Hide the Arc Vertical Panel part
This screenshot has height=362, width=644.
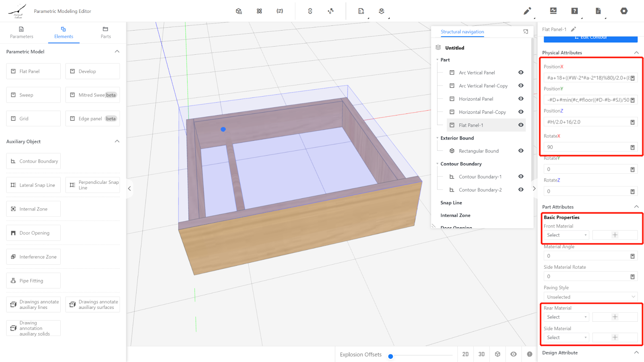[521, 72]
